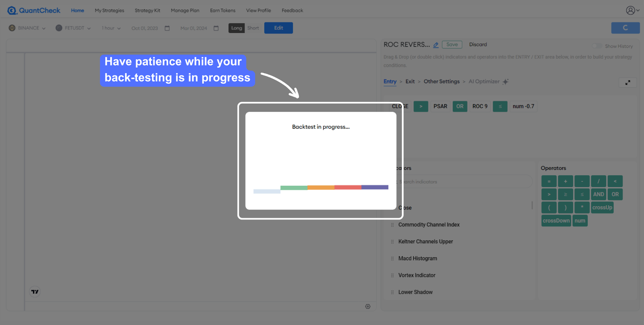The image size is (644, 325).
Task: Open the start date calendar picker
Action: point(167,28)
